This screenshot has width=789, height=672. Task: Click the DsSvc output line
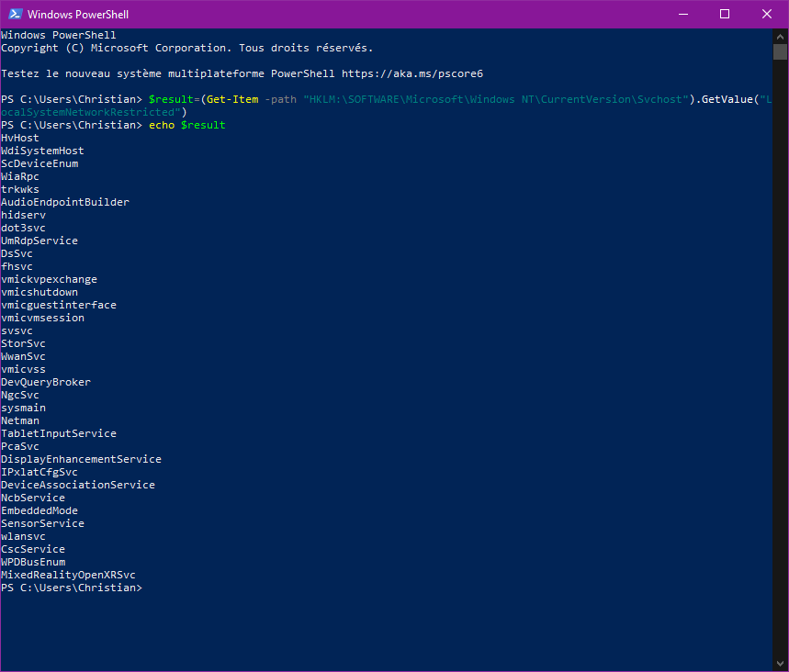(17, 253)
